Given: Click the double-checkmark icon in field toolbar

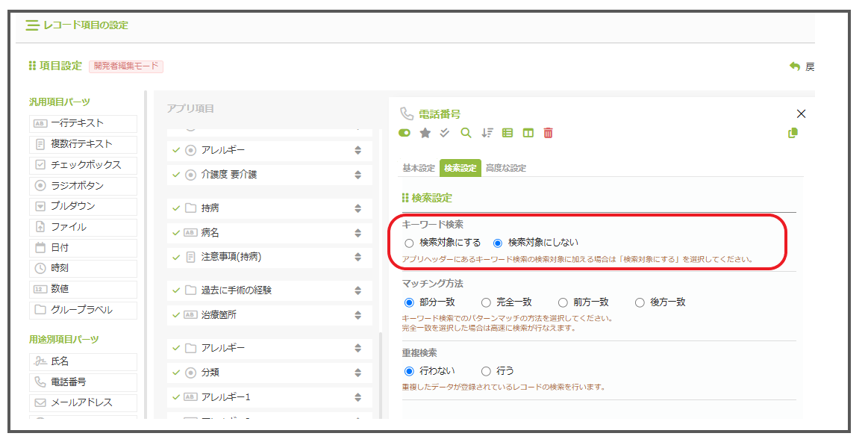Looking at the screenshot, I should click(445, 133).
